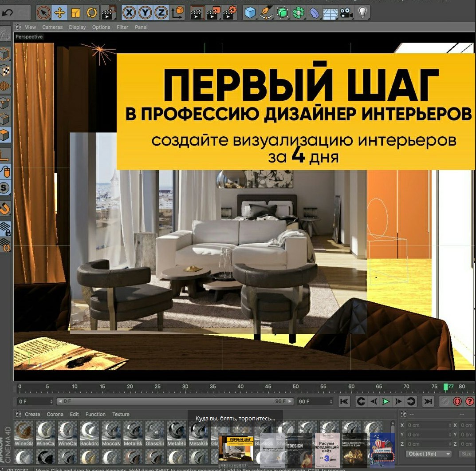476x471 pixels.
Task: Step to previous frame
Action: pos(374,401)
